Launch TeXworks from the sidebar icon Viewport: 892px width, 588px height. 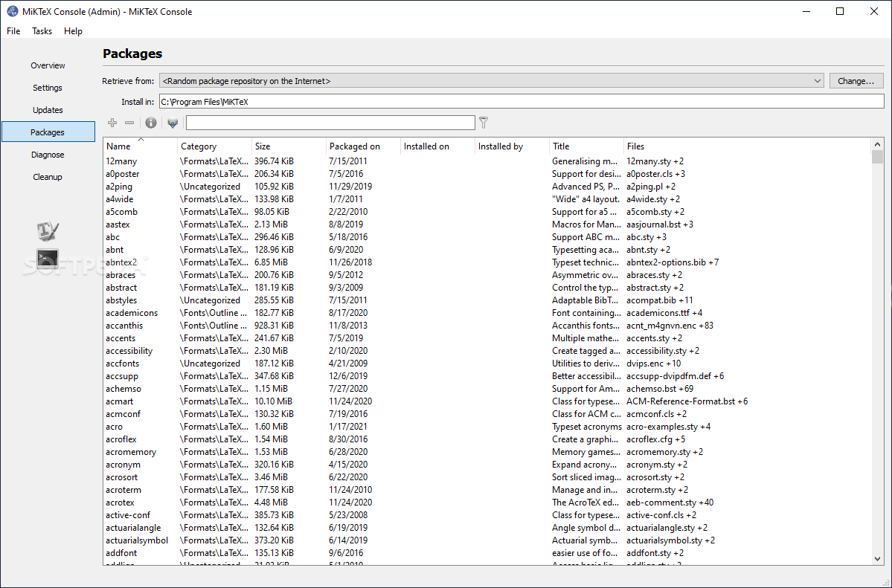48,230
